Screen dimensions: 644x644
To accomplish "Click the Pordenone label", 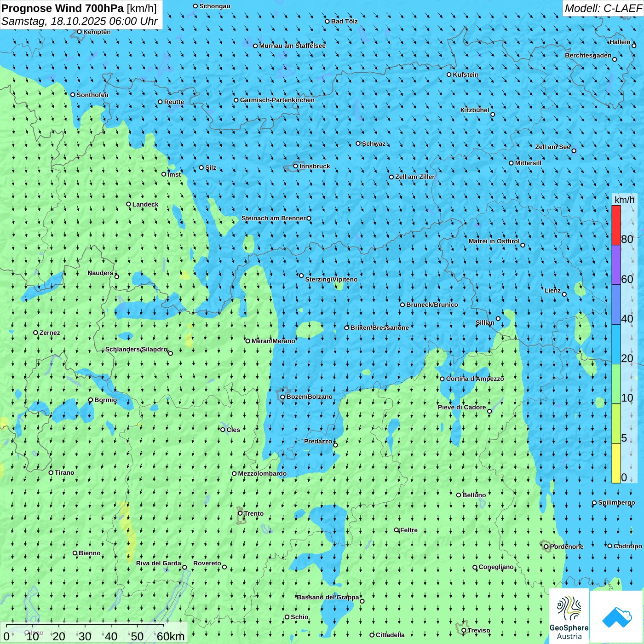I will click(x=567, y=546).
